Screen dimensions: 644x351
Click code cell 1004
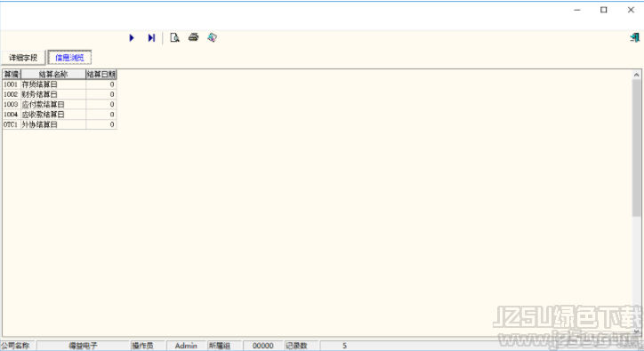click(12, 114)
